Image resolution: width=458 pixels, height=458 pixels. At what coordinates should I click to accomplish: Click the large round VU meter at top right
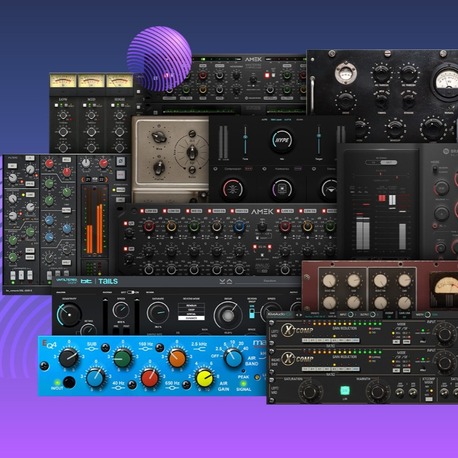coord(446,81)
